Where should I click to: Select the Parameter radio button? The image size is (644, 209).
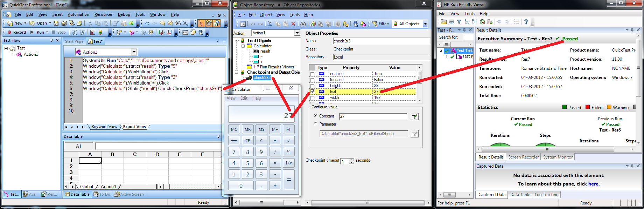tap(316, 124)
